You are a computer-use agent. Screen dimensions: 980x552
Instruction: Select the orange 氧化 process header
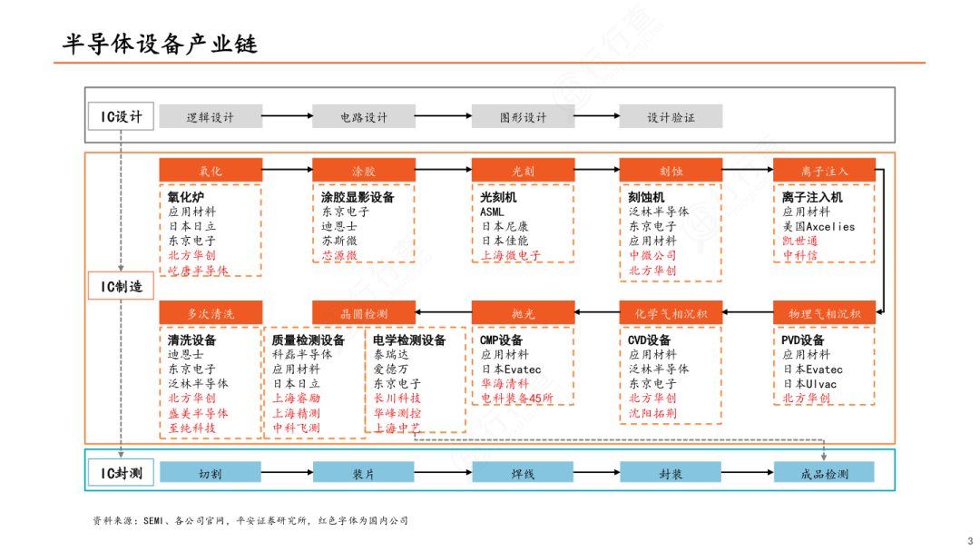pos(211,171)
